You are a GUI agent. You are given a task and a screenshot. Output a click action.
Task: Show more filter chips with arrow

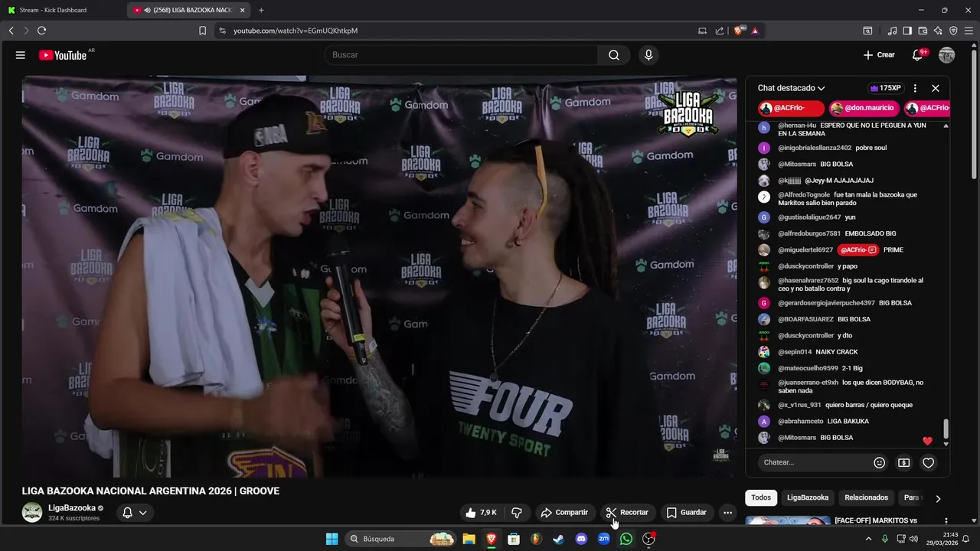click(x=938, y=498)
